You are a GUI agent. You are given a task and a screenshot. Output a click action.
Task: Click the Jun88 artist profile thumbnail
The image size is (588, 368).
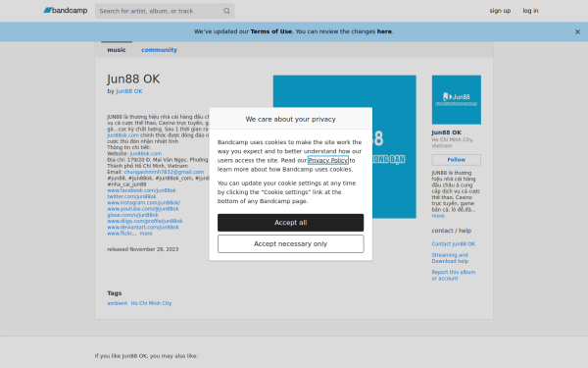pos(457,99)
